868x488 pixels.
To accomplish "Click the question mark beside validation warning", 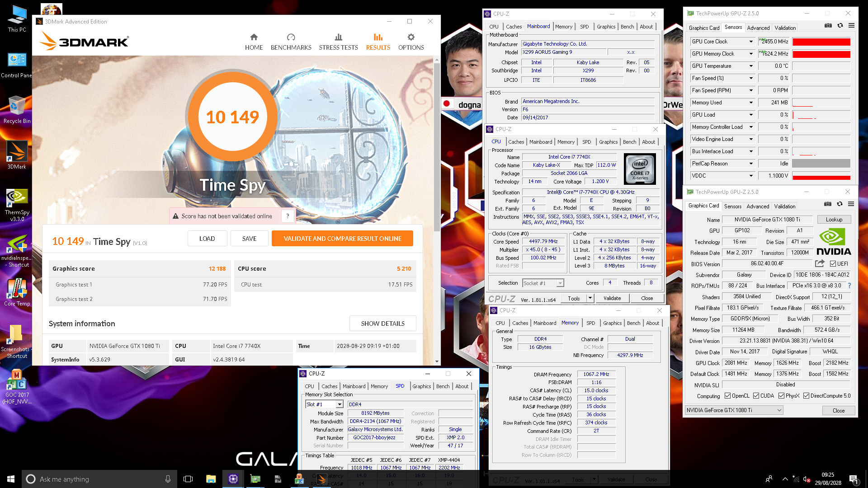I will tap(288, 216).
